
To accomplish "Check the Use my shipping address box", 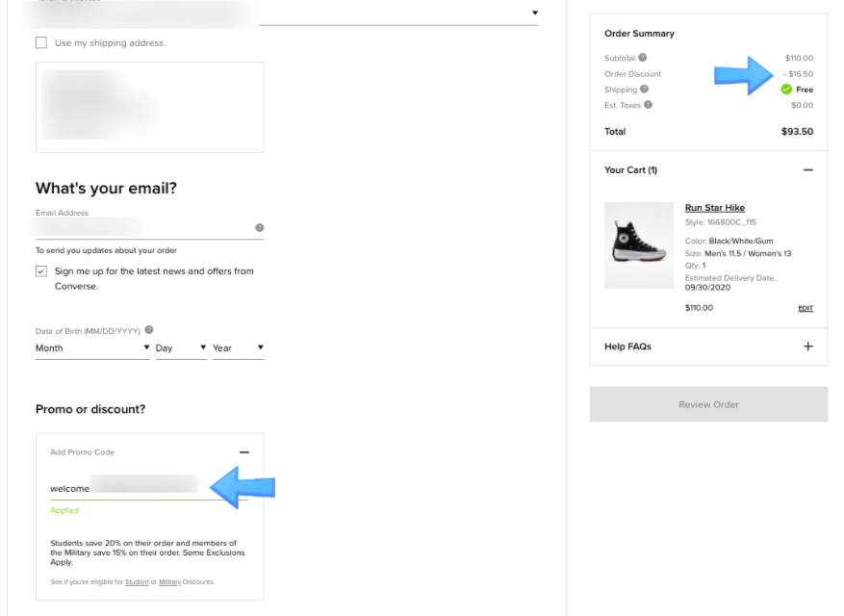I will point(41,42).
